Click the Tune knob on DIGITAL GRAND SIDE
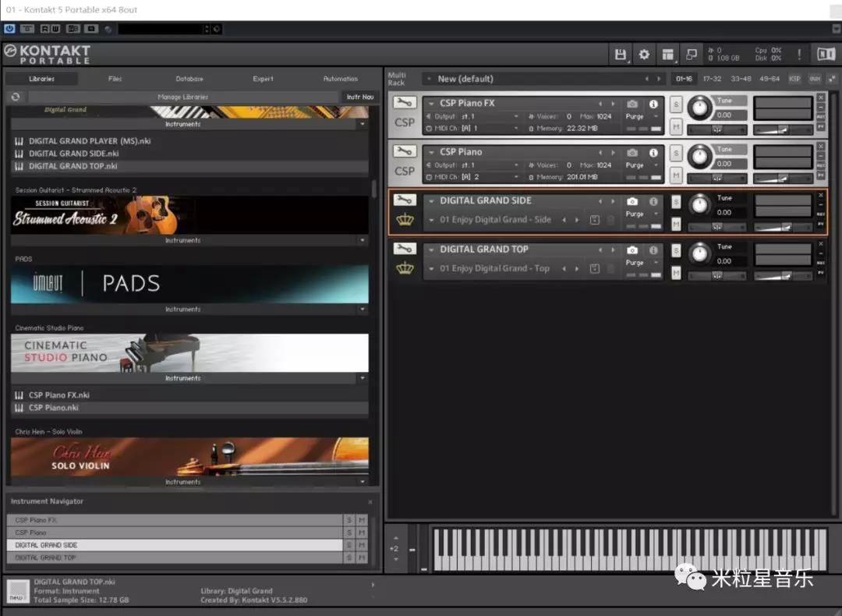 click(700, 204)
